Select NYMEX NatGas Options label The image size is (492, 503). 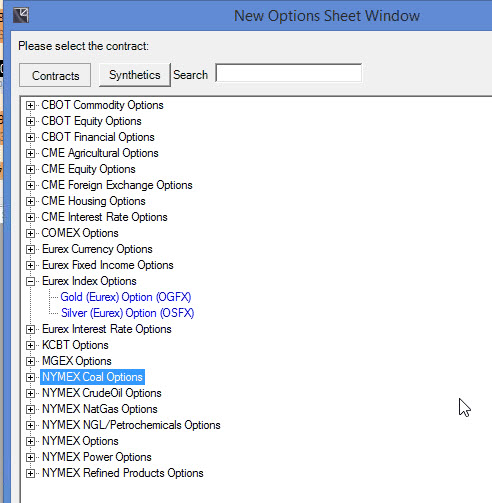[x=100, y=409]
